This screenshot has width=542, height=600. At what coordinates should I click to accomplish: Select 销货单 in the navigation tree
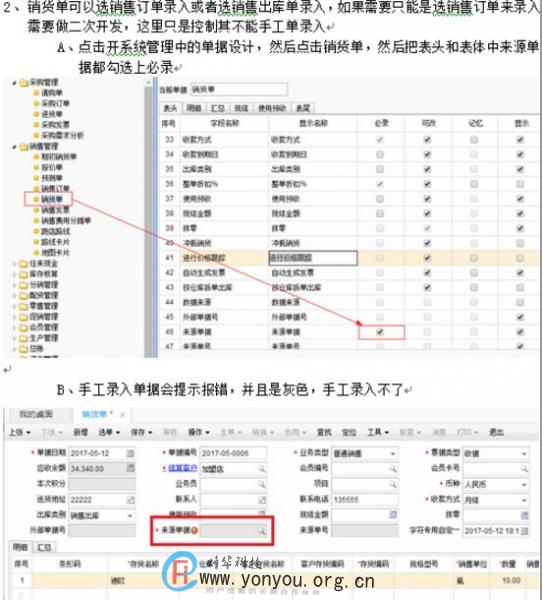[x=52, y=199]
